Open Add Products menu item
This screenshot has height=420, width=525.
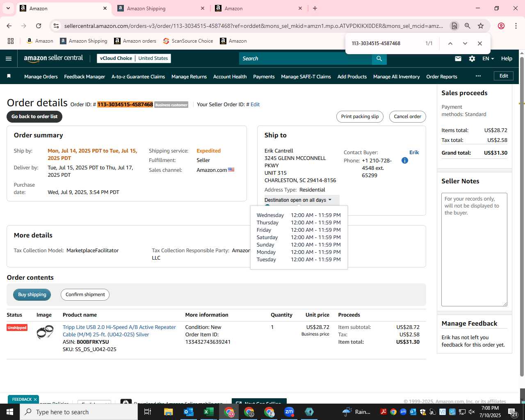click(x=352, y=77)
